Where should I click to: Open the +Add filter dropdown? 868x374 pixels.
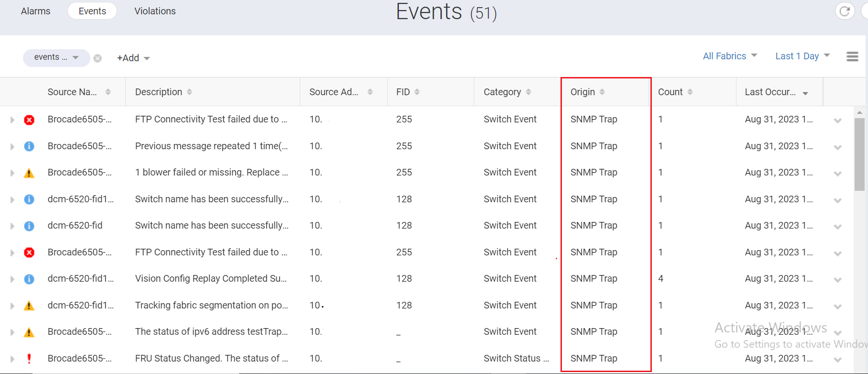(x=133, y=58)
